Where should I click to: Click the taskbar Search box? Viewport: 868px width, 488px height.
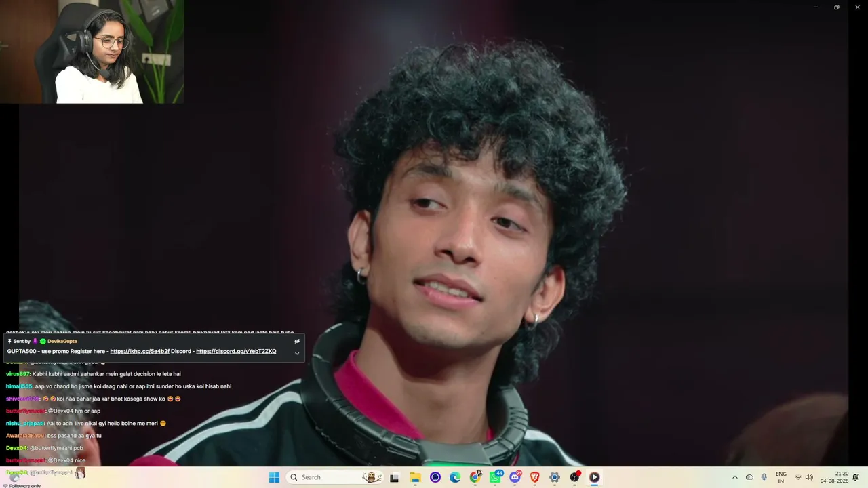coord(335,477)
